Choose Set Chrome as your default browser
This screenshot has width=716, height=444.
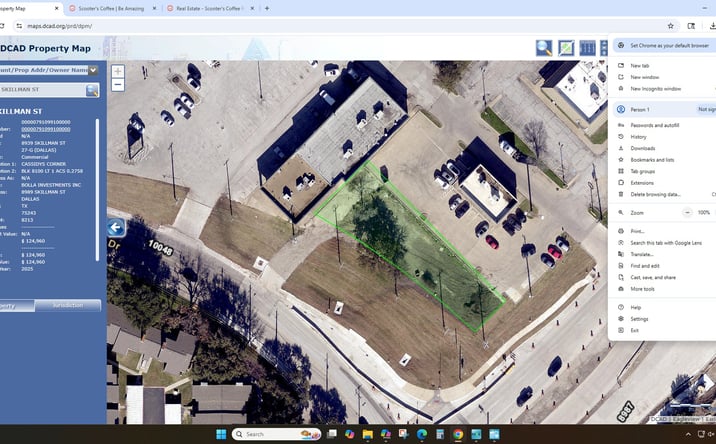[x=664, y=46]
